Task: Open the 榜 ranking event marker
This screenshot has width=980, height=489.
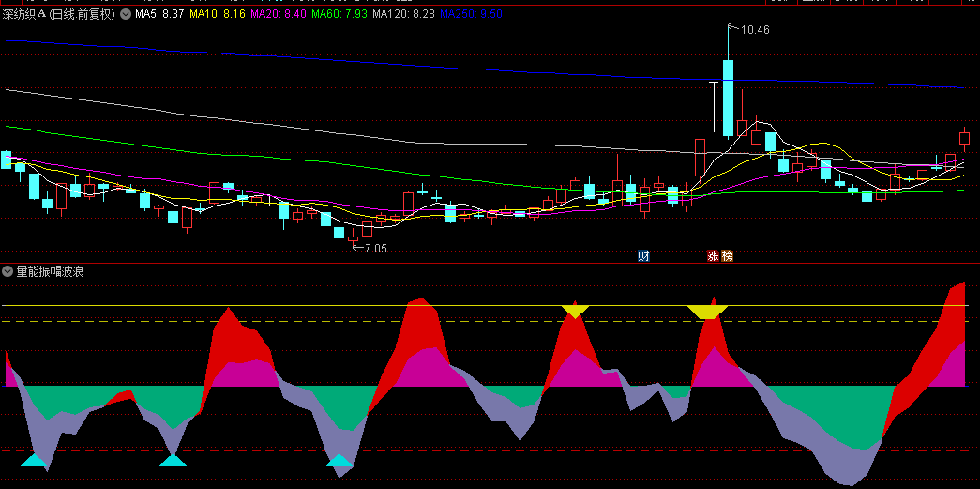Action: tap(727, 255)
